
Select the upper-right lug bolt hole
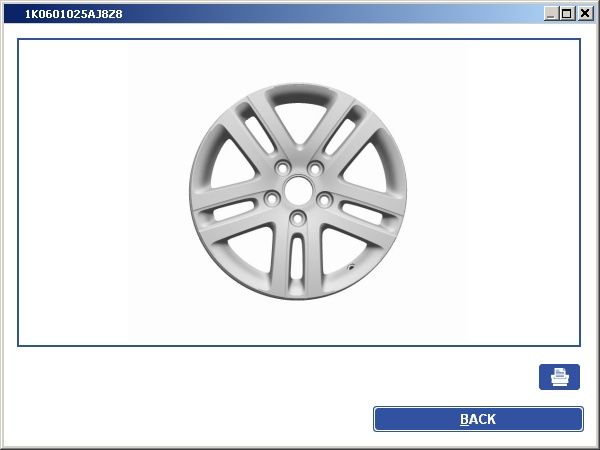pos(314,167)
